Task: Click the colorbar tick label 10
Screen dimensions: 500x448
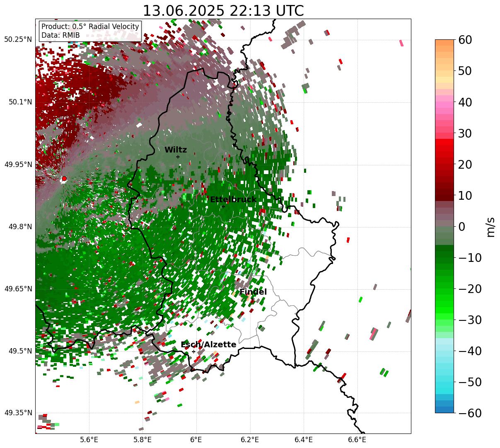Action: (465, 195)
